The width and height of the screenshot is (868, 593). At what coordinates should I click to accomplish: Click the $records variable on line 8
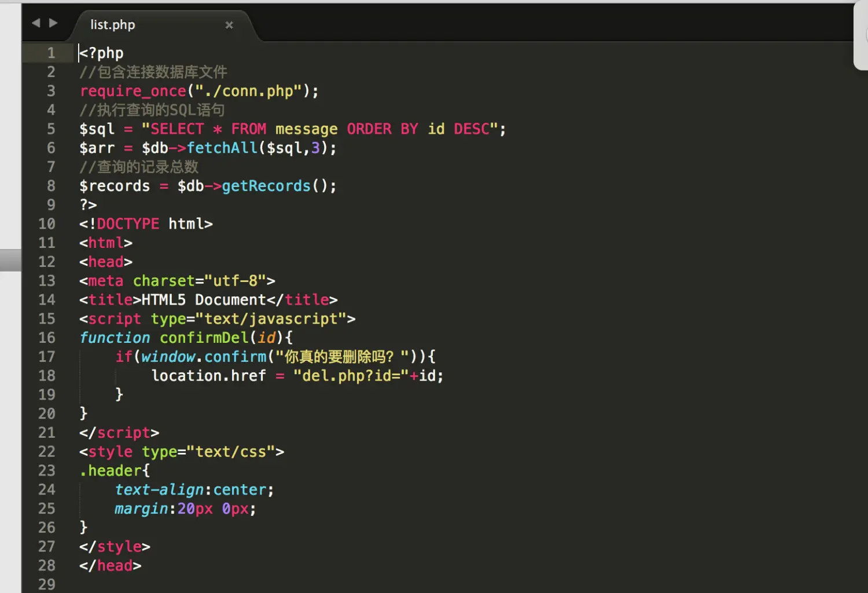coord(115,186)
